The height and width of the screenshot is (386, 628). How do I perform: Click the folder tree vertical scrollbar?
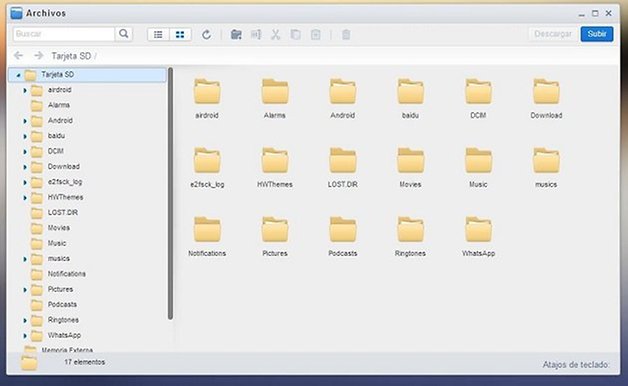[x=170, y=193]
